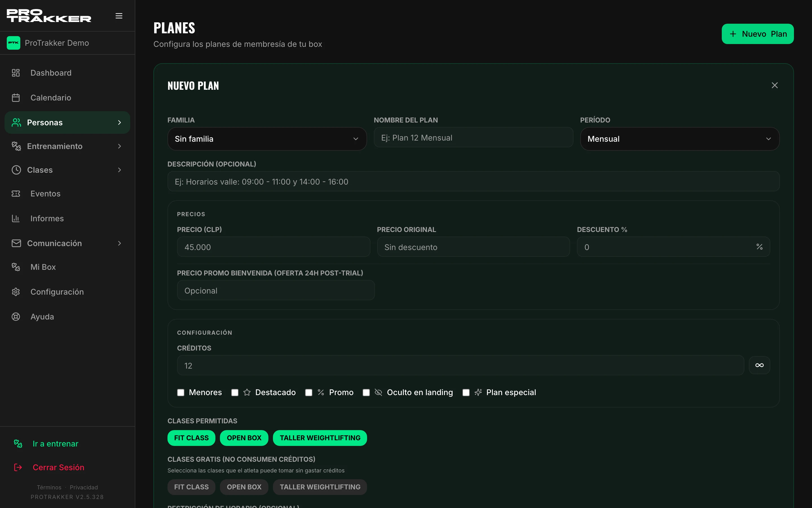Click Cerrar Sesión

pyautogui.click(x=58, y=467)
